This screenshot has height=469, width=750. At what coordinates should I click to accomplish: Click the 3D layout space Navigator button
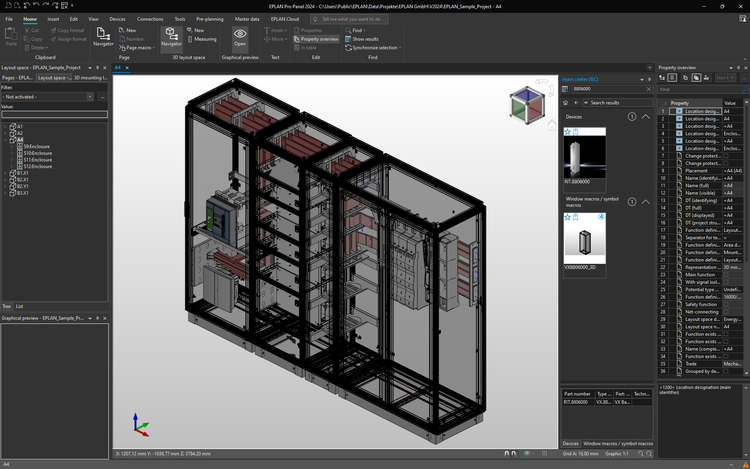click(171, 38)
